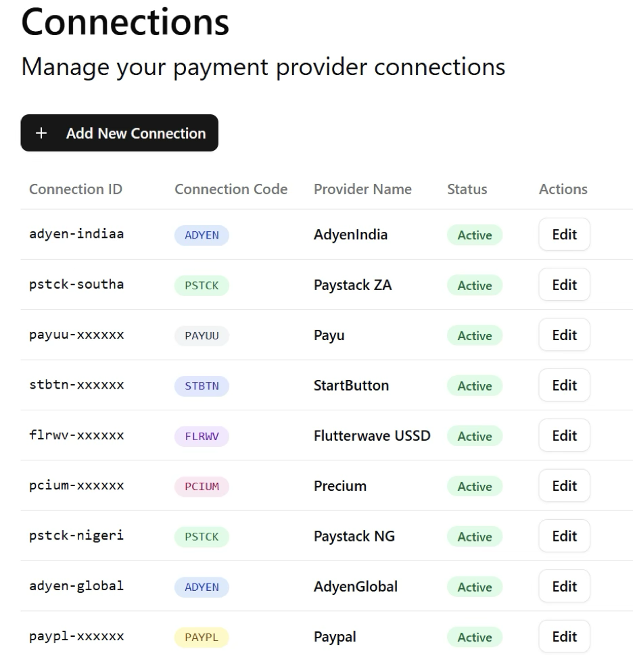Toggle the Active status for Flutterwave USSD
Viewport: 633px width, 672px height.
pos(474,437)
